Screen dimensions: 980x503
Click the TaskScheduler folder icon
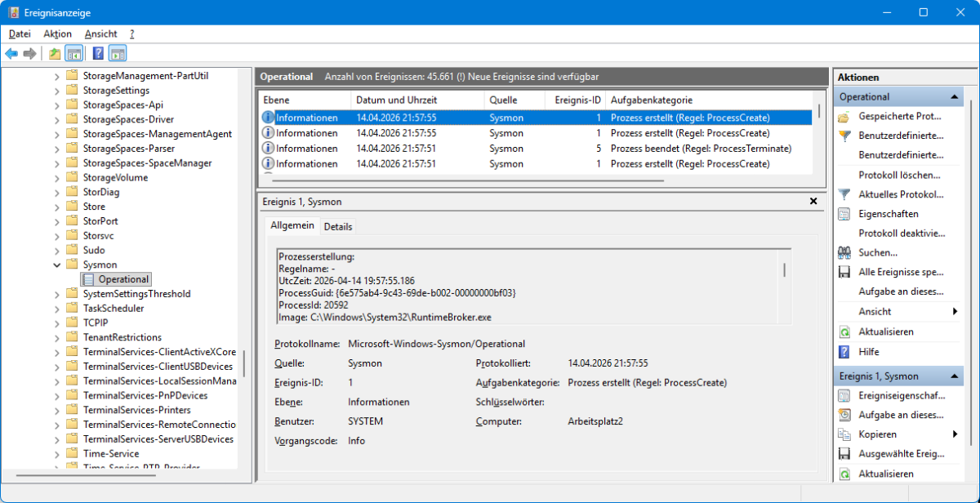(x=73, y=309)
